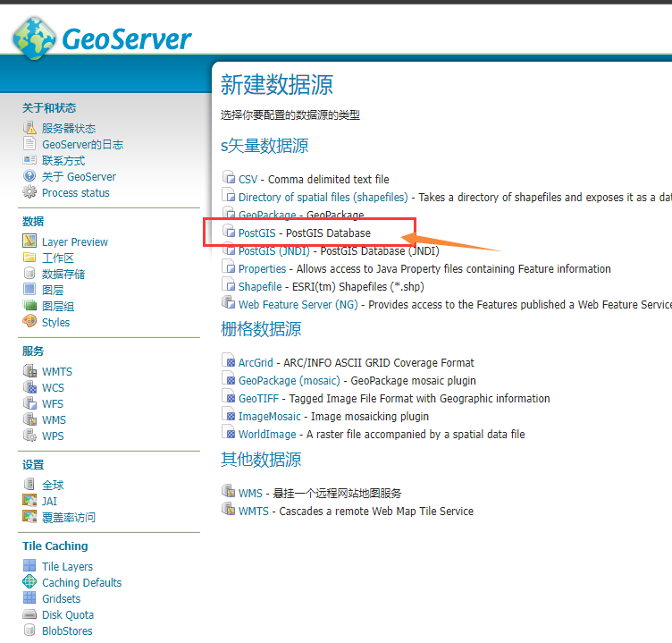The width and height of the screenshot is (672, 643).
Task: Click the BlobStores cylinder icon
Action: point(29,630)
